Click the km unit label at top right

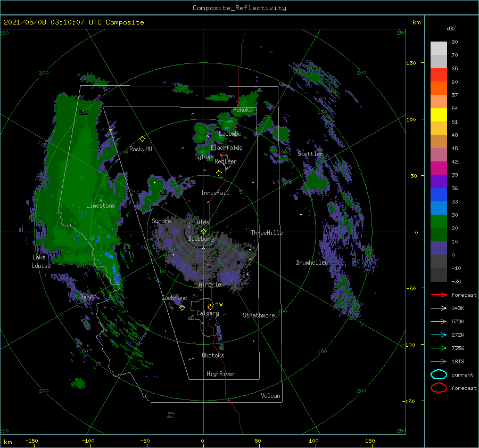(416, 22)
